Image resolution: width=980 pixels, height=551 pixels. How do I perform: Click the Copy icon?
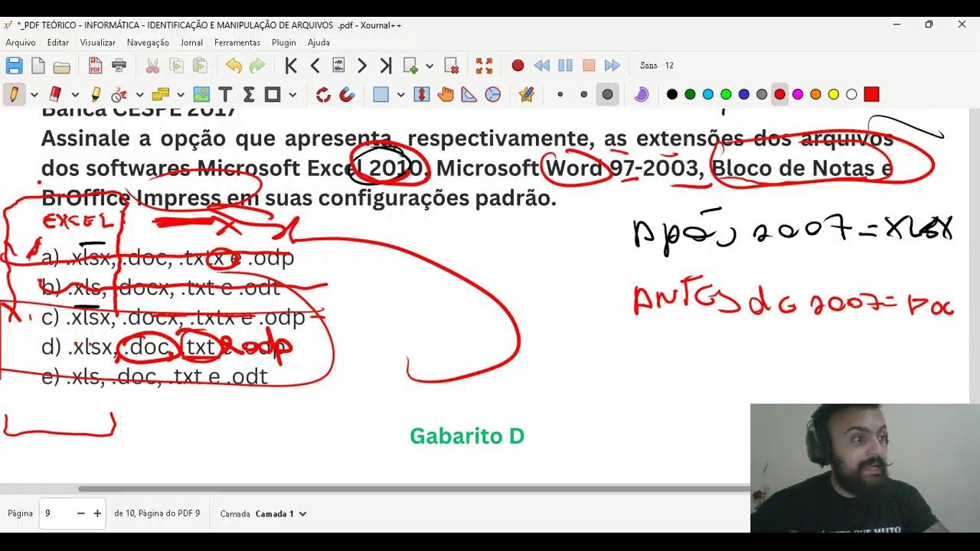click(x=176, y=66)
